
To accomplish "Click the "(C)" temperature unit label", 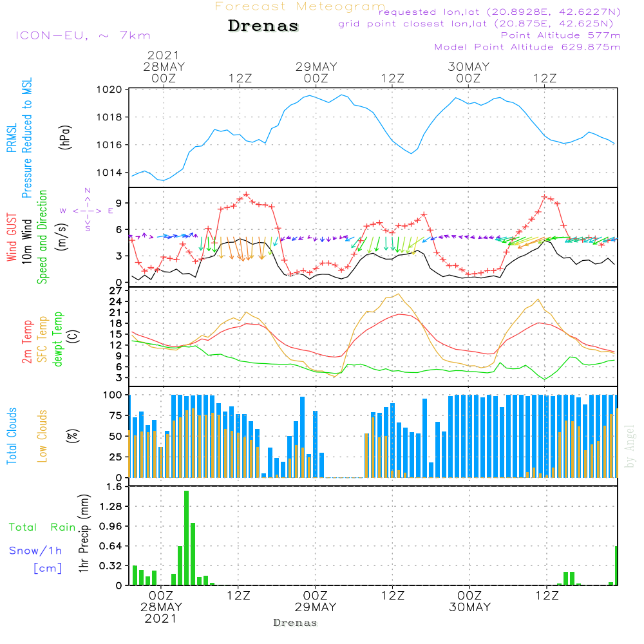I will [x=73, y=336].
